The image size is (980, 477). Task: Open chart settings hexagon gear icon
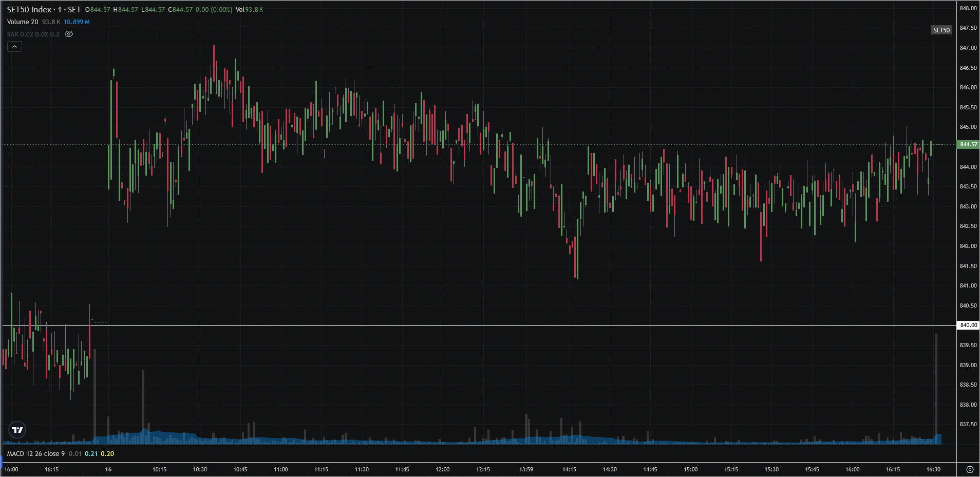(x=969, y=469)
